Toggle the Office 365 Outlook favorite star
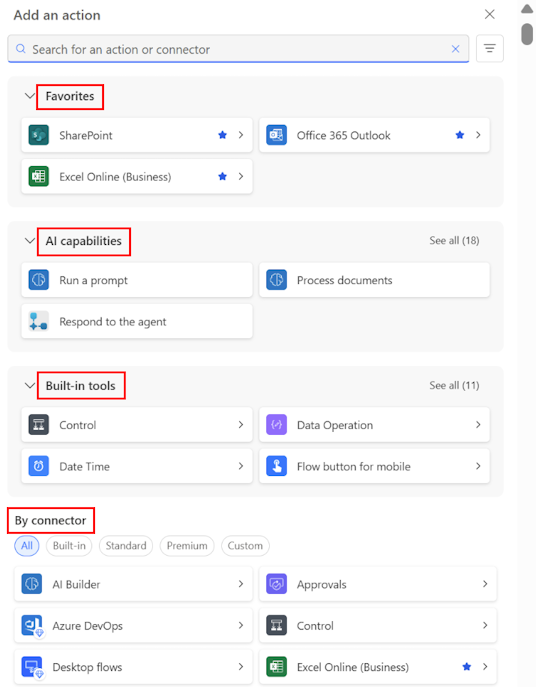The height and width of the screenshot is (687, 536). (460, 135)
